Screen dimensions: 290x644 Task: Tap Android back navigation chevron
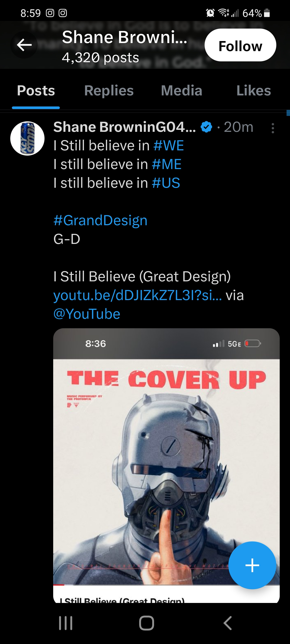[227, 623]
